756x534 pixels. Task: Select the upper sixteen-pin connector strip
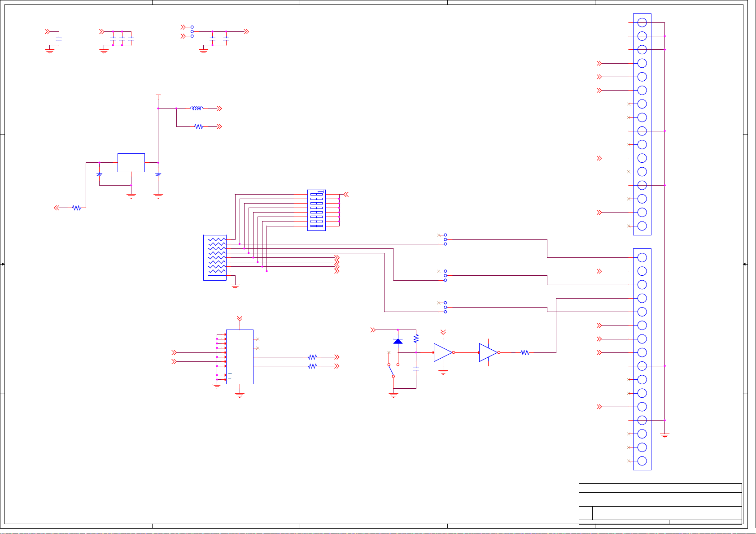(642, 124)
